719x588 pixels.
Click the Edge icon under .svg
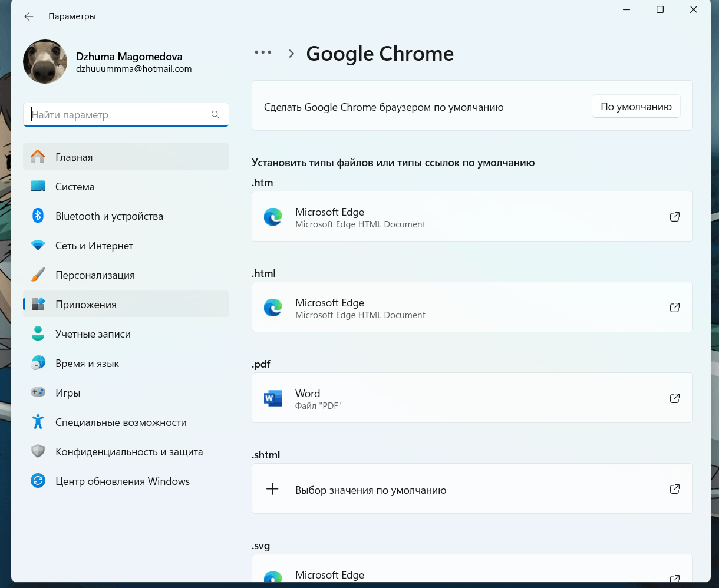[x=272, y=577]
